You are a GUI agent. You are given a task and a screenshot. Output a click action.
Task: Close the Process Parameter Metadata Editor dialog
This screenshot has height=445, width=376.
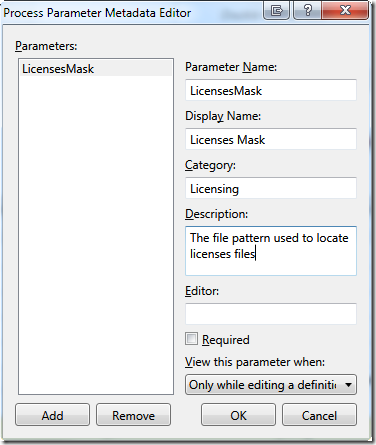345,10
